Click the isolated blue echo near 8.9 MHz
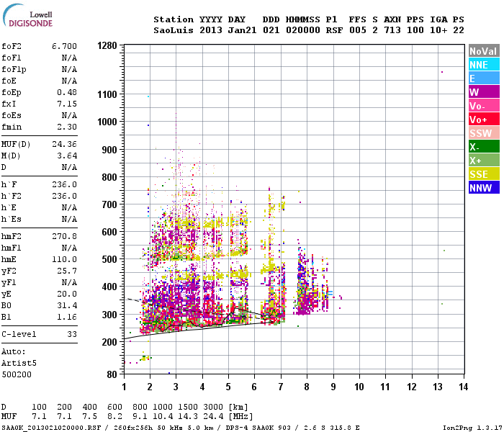Viewport: 504px width, 432px height. pyautogui.click(x=330, y=293)
